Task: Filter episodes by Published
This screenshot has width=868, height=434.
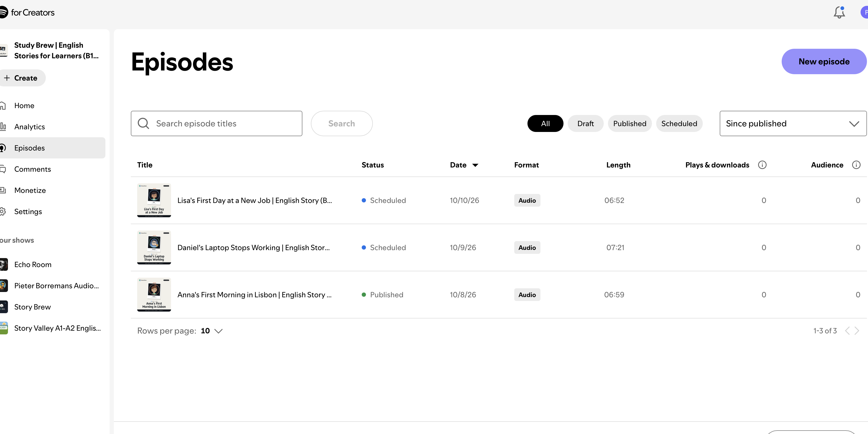Action: (x=629, y=123)
